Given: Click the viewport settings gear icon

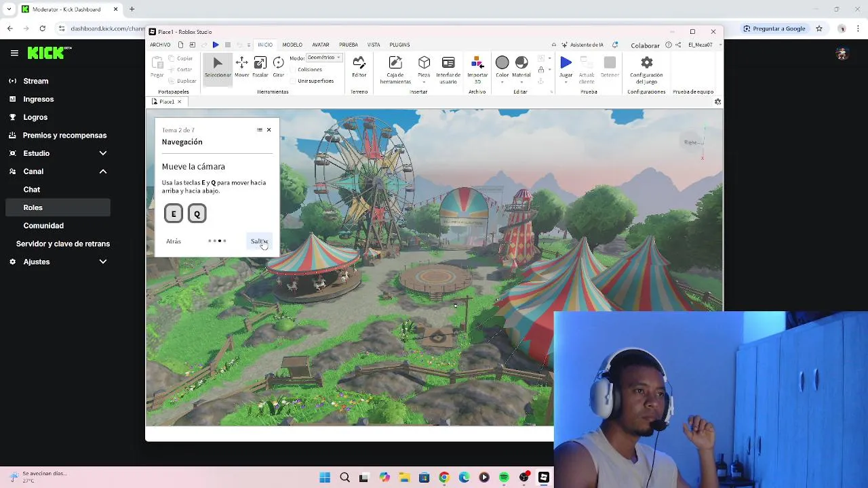Looking at the screenshot, I should 717,102.
